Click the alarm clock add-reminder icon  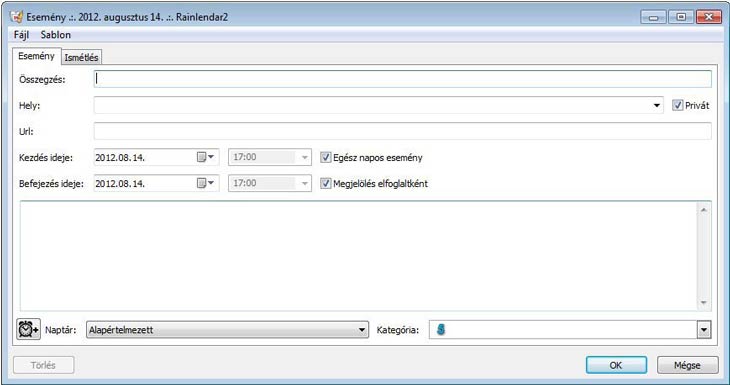pos(28,330)
